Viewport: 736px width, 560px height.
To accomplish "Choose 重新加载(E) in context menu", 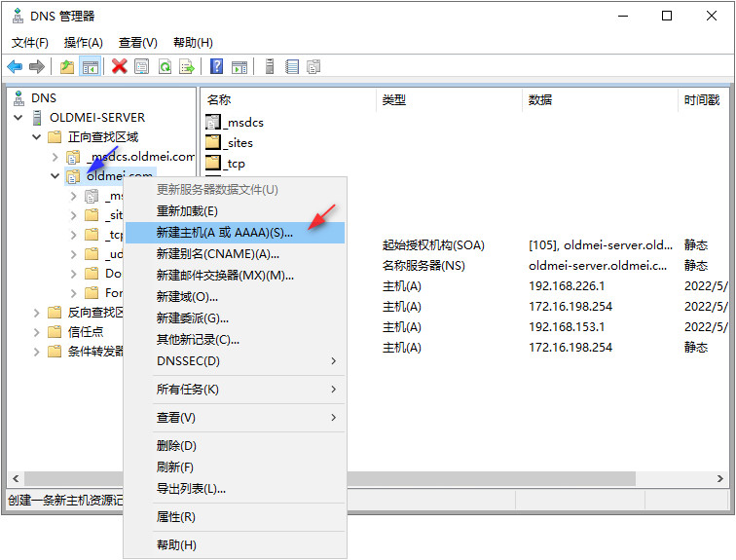I will coord(235,211).
